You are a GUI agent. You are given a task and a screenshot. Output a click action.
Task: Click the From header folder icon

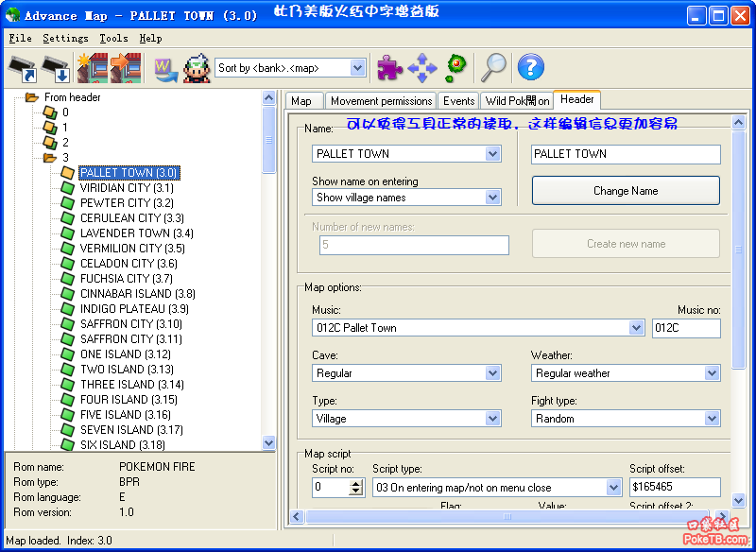[32, 97]
